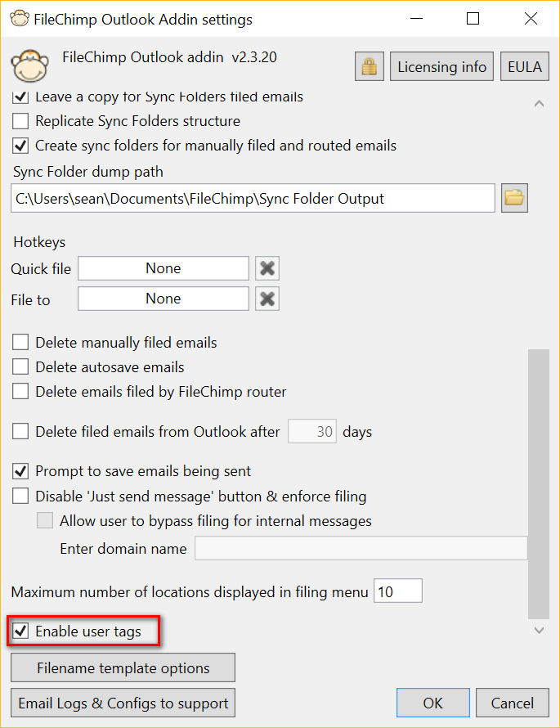Screen dimensions: 560x728
Task: Email Logs & Configs to support
Action: pos(123,703)
